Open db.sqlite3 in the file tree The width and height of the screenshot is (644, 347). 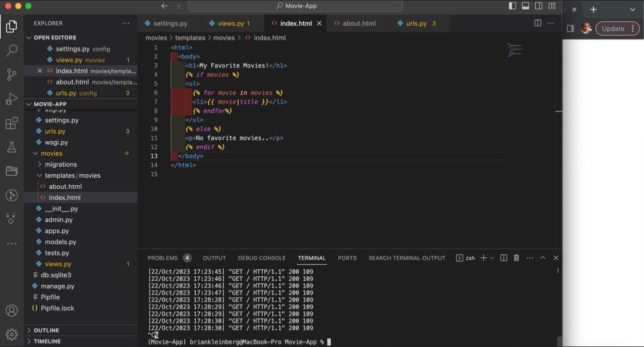81,275
